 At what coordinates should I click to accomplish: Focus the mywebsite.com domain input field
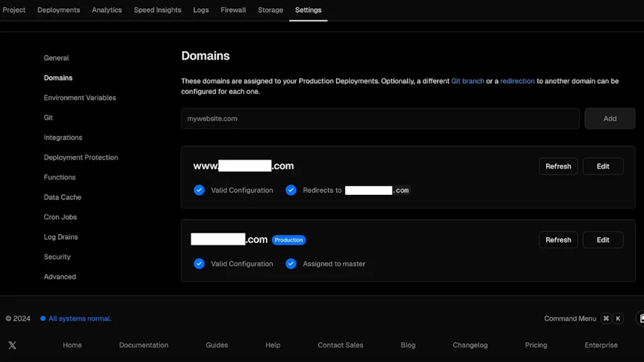pos(380,119)
